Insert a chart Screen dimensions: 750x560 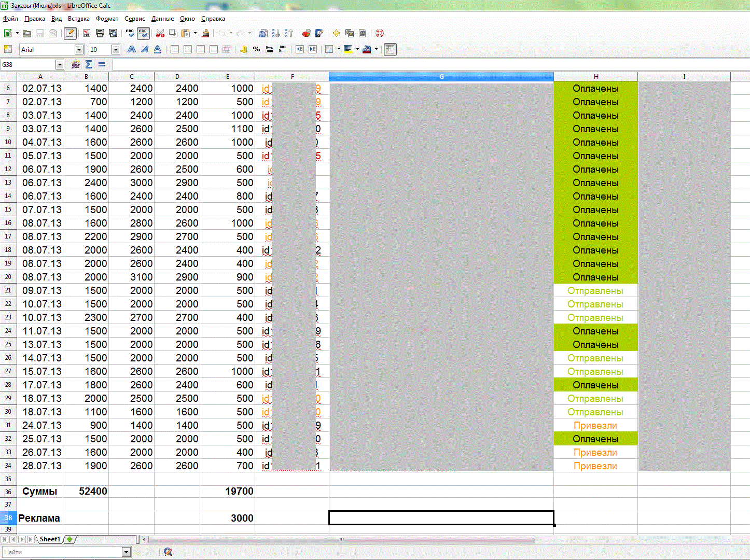[306, 33]
